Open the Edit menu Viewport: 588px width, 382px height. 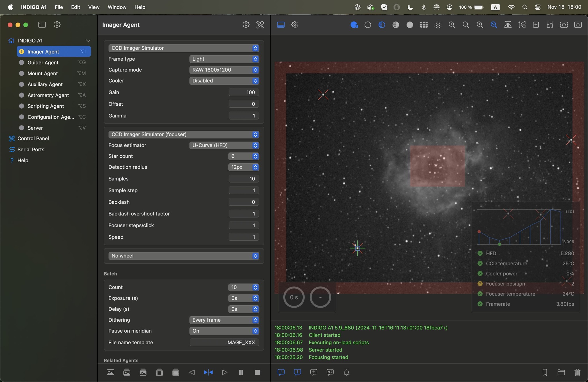76,7
